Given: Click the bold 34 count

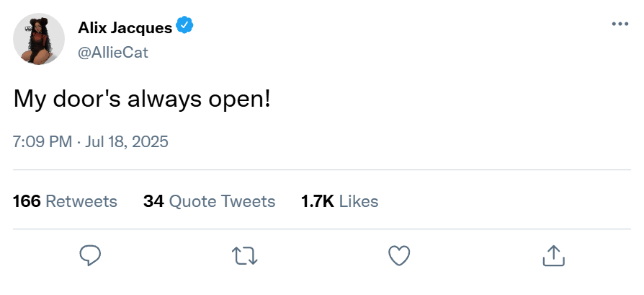Looking at the screenshot, I should [153, 201].
